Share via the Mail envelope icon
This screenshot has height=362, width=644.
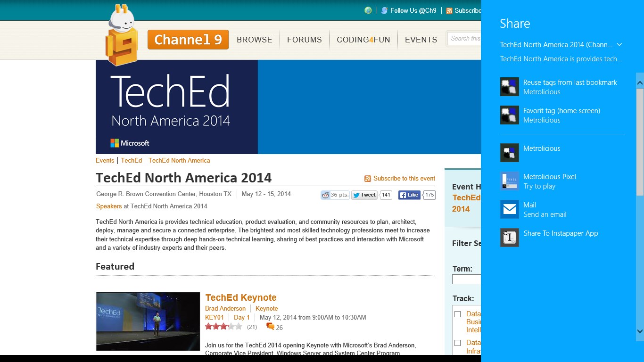point(510,209)
